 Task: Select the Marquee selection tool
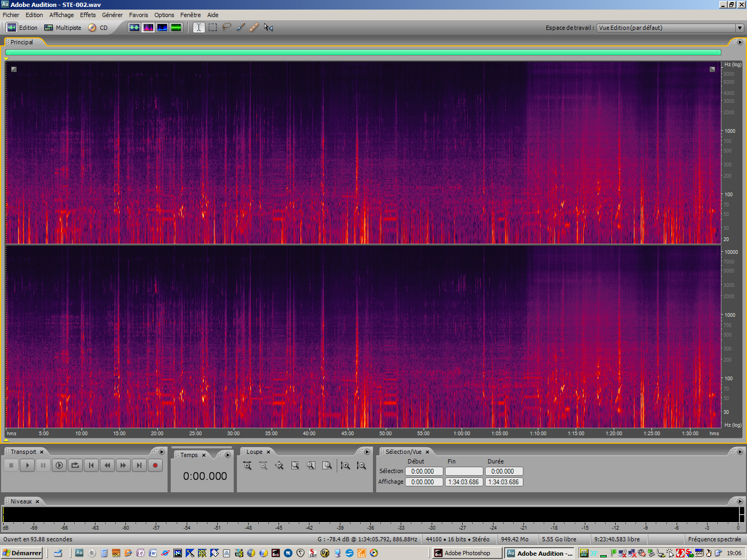[212, 27]
